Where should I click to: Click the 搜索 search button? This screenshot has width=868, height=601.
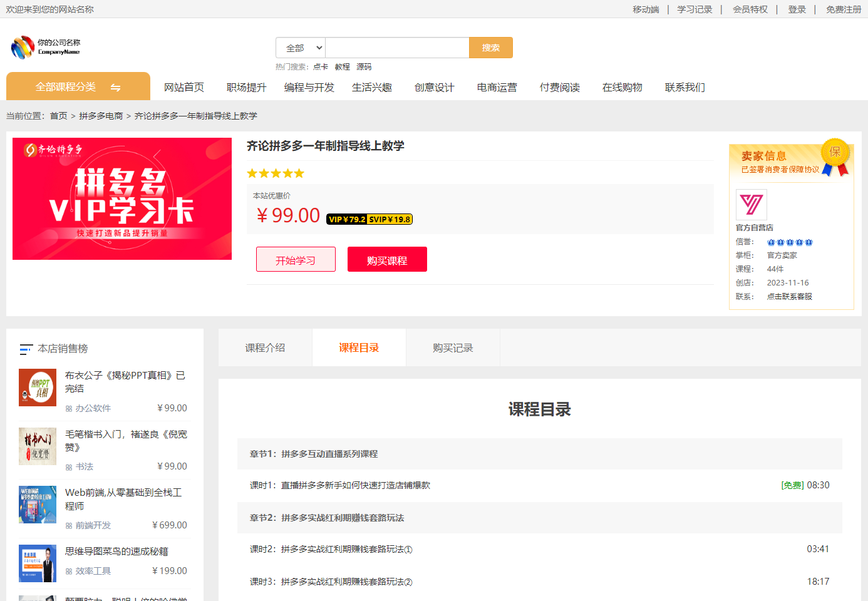pos(491,48)
